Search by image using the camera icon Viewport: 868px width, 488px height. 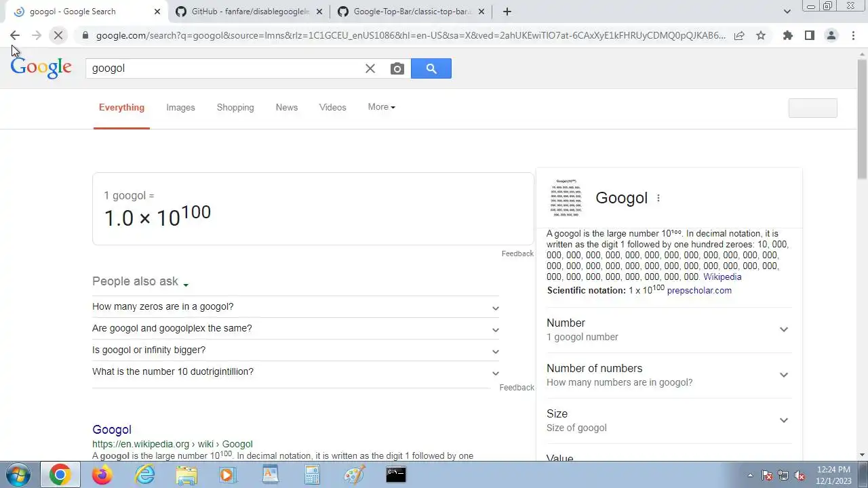(x=397, y=68)
